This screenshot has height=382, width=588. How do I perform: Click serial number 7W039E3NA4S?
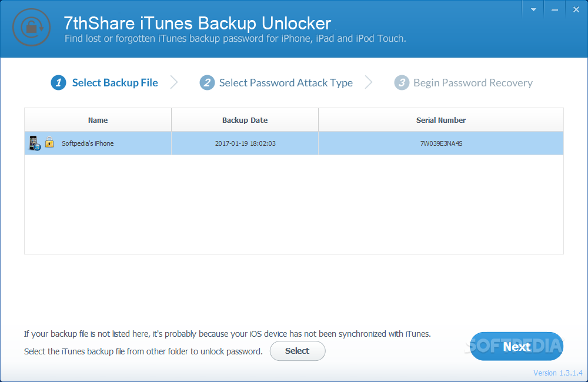point(441,143)
